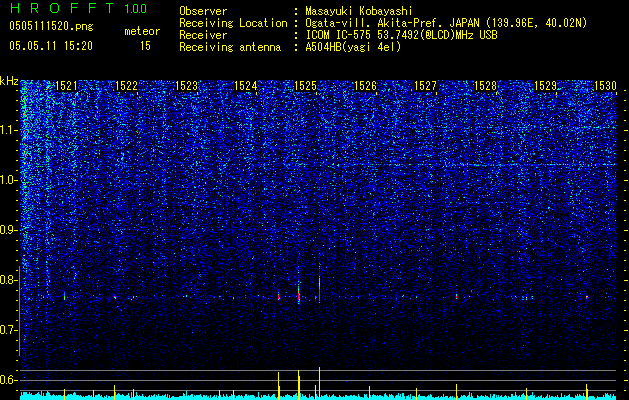Viewport: 629px width, 400px height.
Task: Click the meteor count value 15
Action: click(145, 46)
